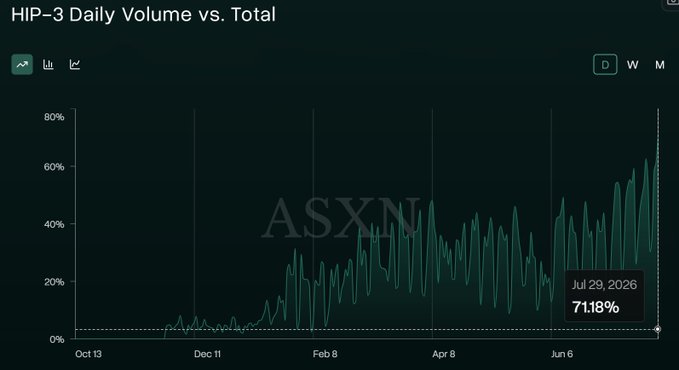Click the crosshair marker dot on chart edge

pos(658,329)
